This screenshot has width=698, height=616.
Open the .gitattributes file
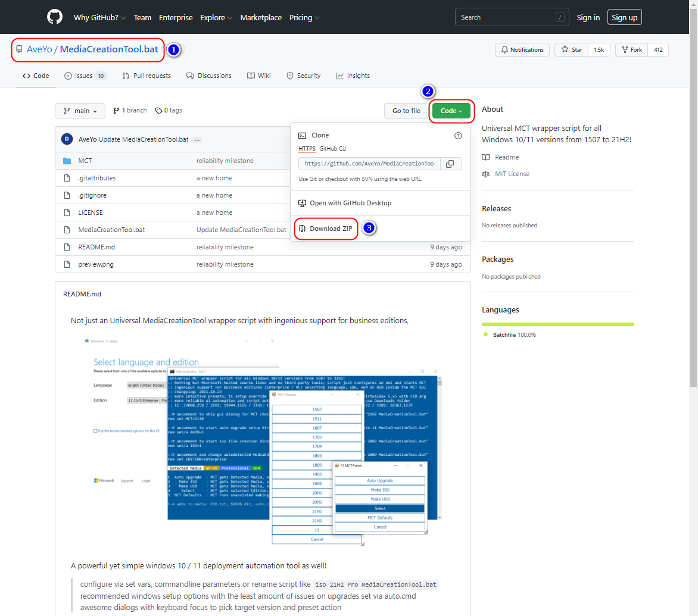click(96, 179)
